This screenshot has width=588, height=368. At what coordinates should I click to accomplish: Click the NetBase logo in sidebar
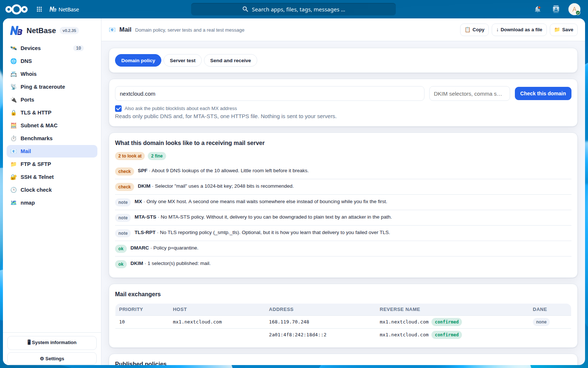point(16,31)
